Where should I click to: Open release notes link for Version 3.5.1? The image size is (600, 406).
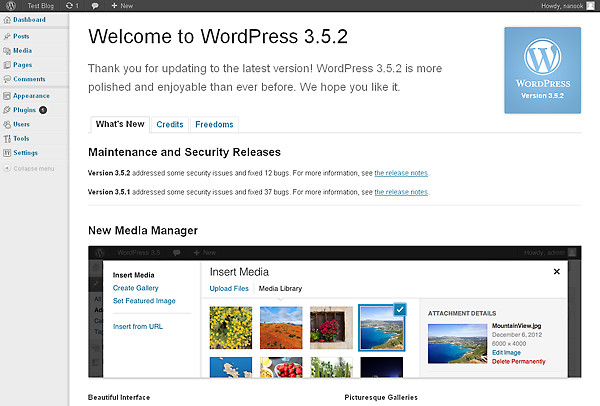pos(401,192)
